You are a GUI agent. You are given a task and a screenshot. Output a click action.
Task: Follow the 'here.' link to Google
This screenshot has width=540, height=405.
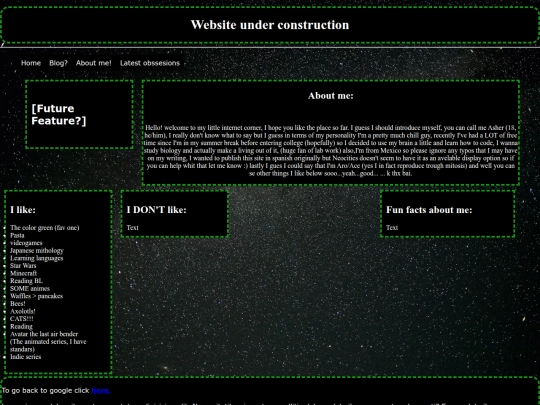click(101, 391)
